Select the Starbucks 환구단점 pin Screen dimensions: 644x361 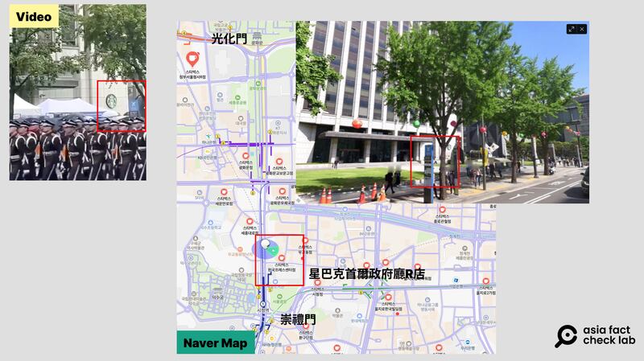[x=306, y=327]
